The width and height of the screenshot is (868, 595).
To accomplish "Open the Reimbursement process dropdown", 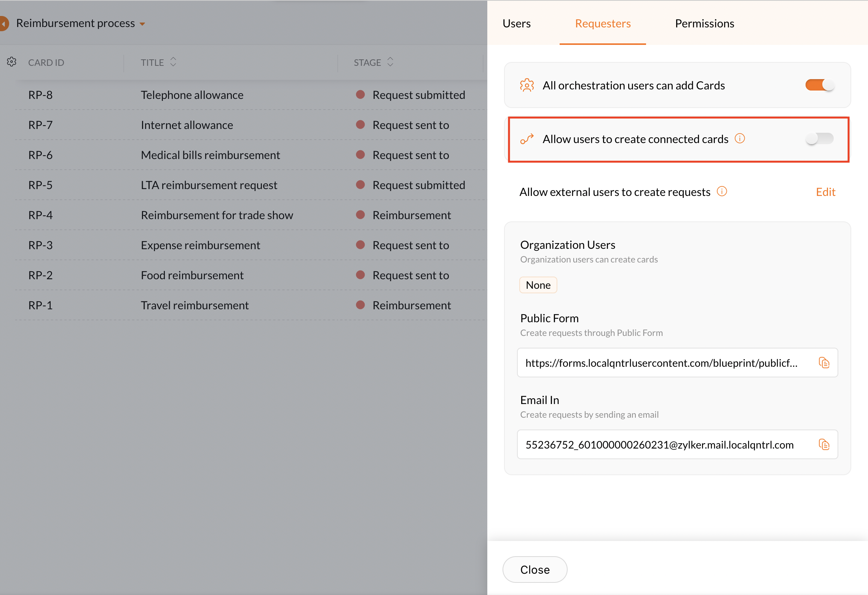I will [142, 24].
